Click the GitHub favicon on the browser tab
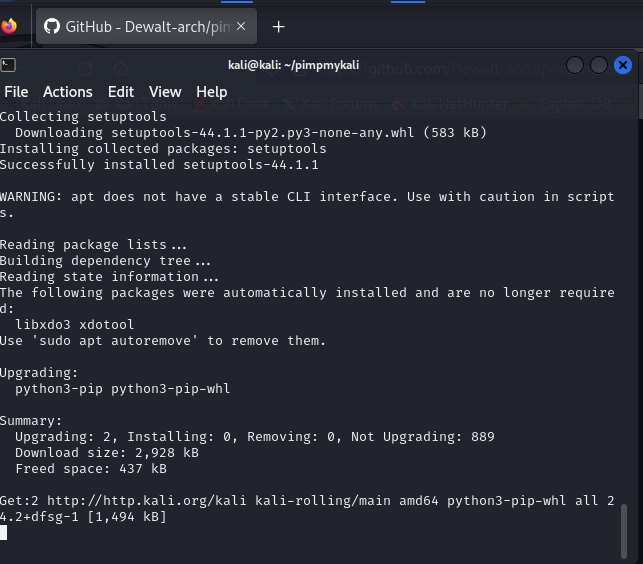Image resolution: width=643 pixels, height=564 pixels. point(52,27)
